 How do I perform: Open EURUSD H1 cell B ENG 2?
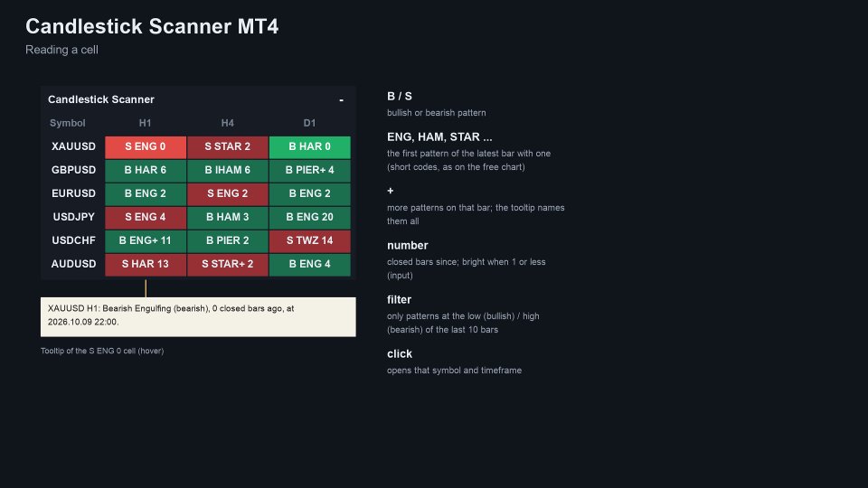click(146, 194)
